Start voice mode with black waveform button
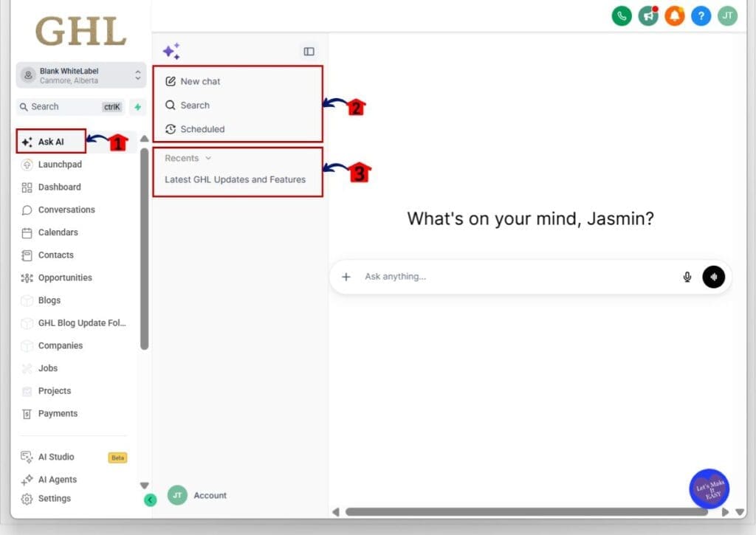This screenshot has width=756, height=535. [x=714, y=277]
